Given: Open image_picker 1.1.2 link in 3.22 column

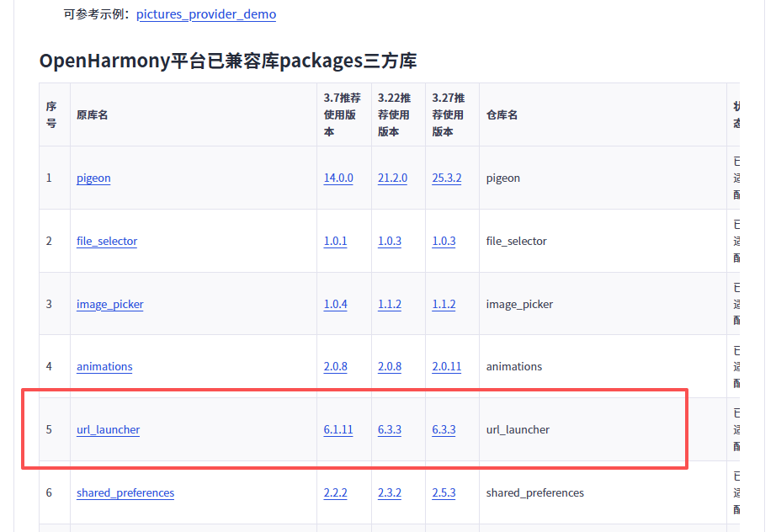Looking at the screenshot, I should click(390, 304).
